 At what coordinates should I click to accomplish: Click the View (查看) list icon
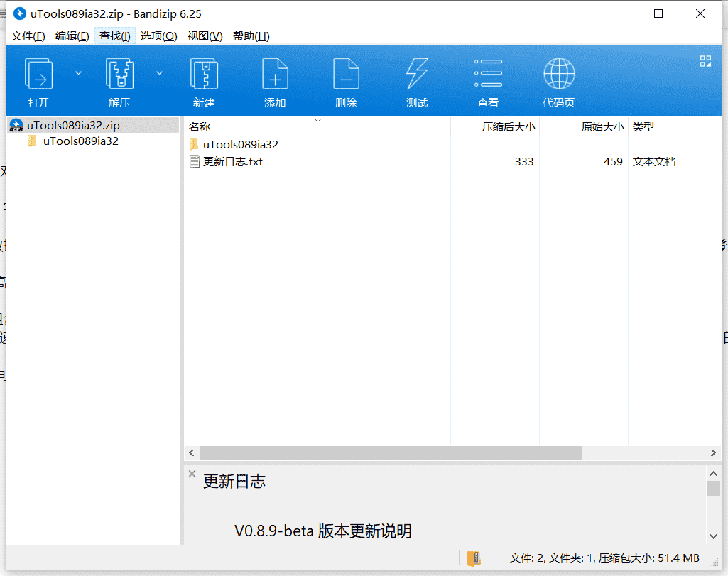(x=488, y=74)
